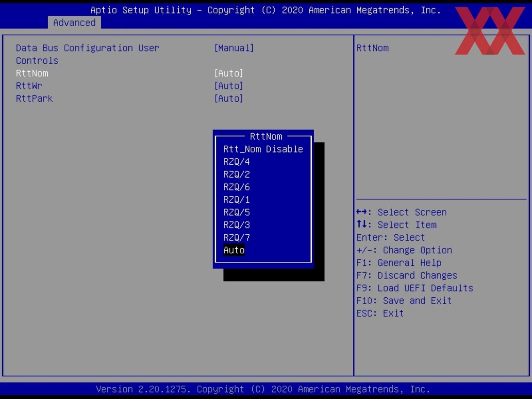
Task: Click the Version 2.20.1275 footer text
Action: click(263, 389)
